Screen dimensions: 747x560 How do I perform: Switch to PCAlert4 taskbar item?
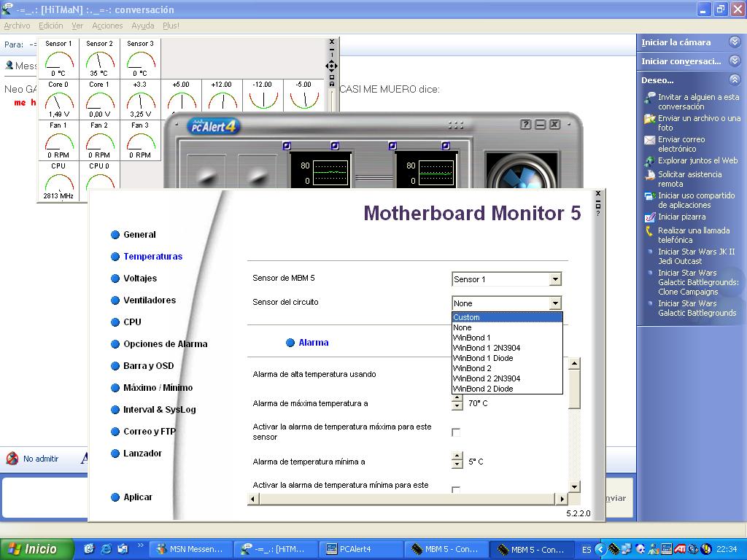point(360,549)
